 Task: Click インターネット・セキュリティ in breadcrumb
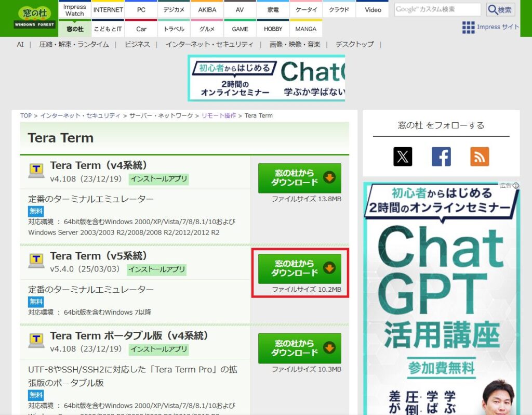tap(81, 115)
